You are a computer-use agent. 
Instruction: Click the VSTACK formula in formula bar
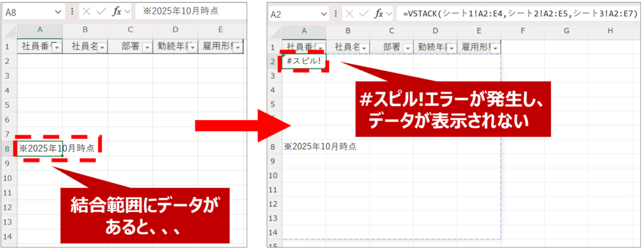(x=520, y=14)
